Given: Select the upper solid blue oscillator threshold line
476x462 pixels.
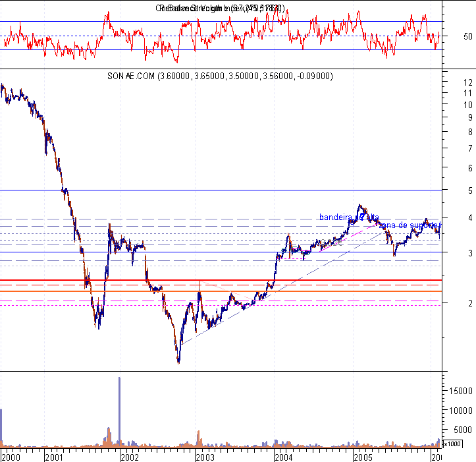Looking at the screenshot, I should pos(221,21).
